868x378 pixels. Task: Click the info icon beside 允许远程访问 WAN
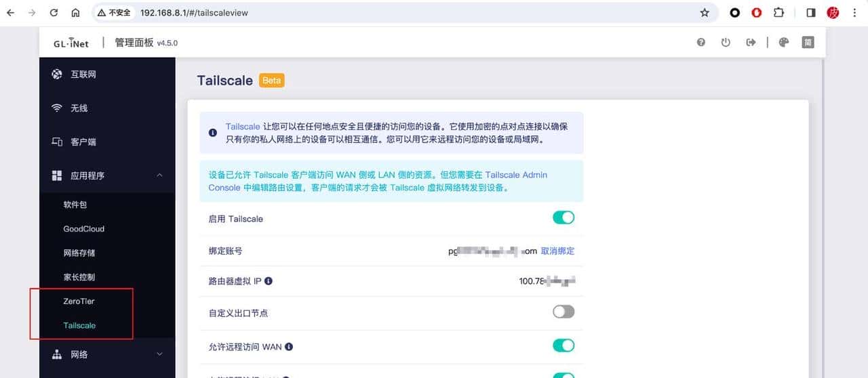coord(289,347)
